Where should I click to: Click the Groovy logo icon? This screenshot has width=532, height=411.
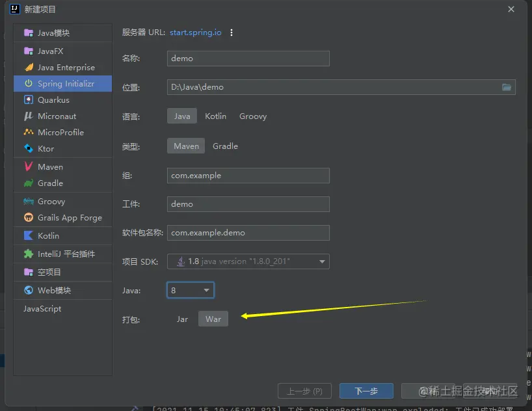point(29,201)
